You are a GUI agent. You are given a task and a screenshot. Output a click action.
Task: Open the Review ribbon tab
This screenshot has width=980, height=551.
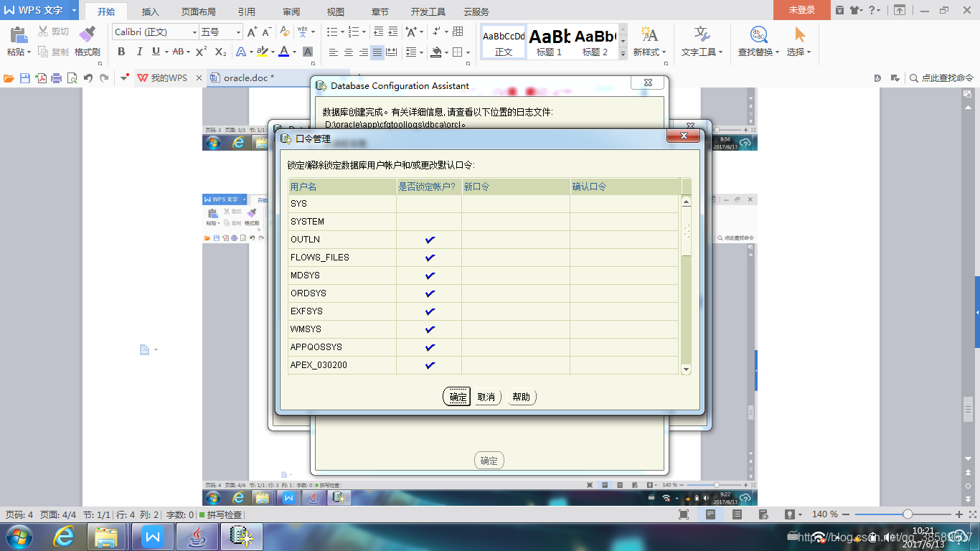[291, 11]
